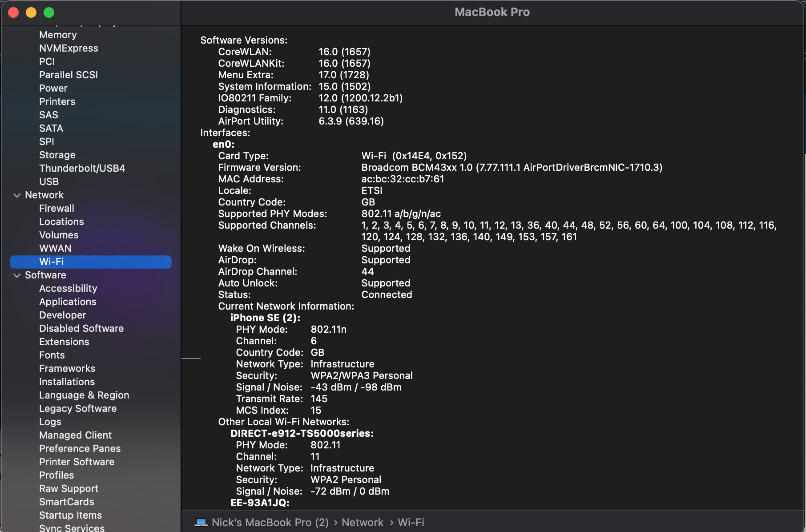Open Extensions under Software

coord(64,342)
